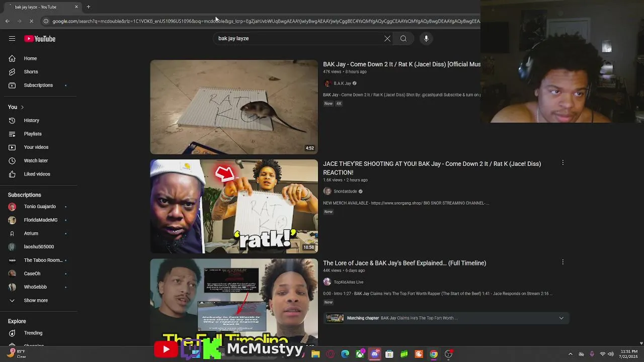Click the magnifying glass search button
644x362 pixels.
tap(404, 39)
